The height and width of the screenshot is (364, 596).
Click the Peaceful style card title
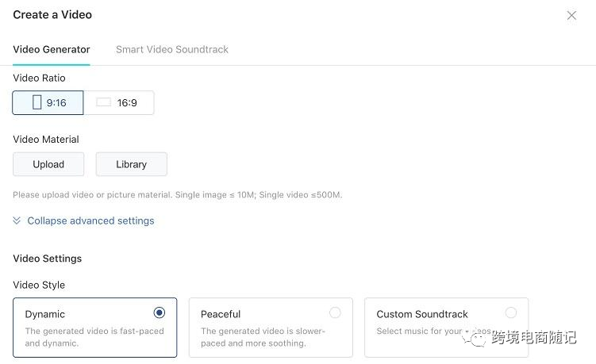click(221, 314)
